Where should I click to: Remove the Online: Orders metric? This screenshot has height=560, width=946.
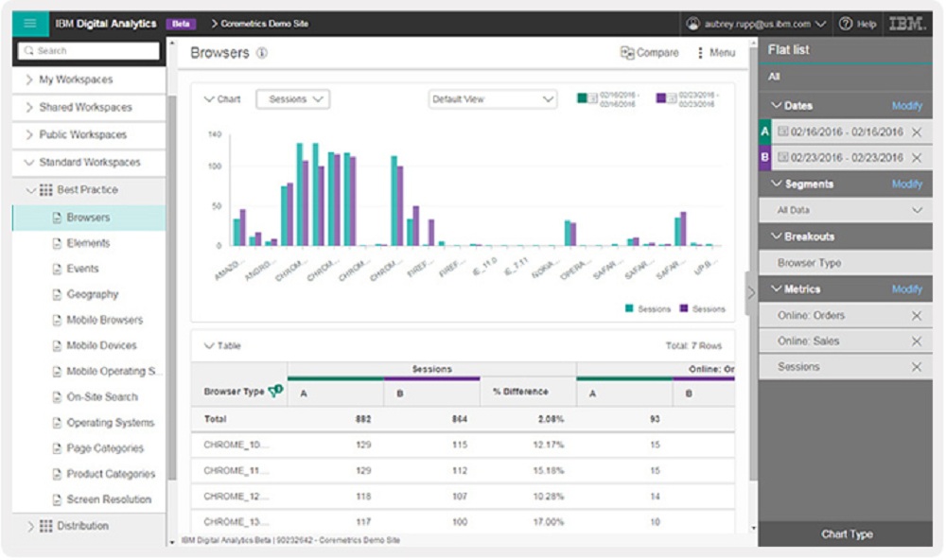point(917,316)
